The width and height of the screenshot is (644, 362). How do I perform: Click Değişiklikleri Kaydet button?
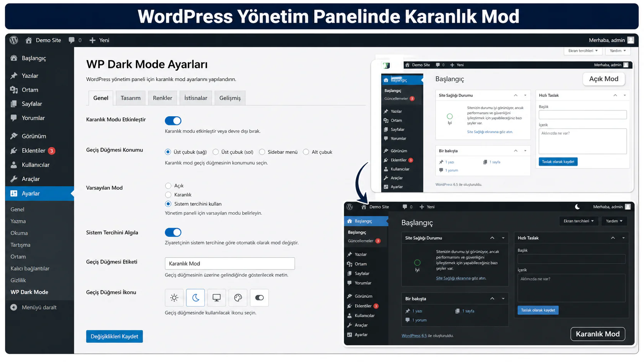click(114, 337)
